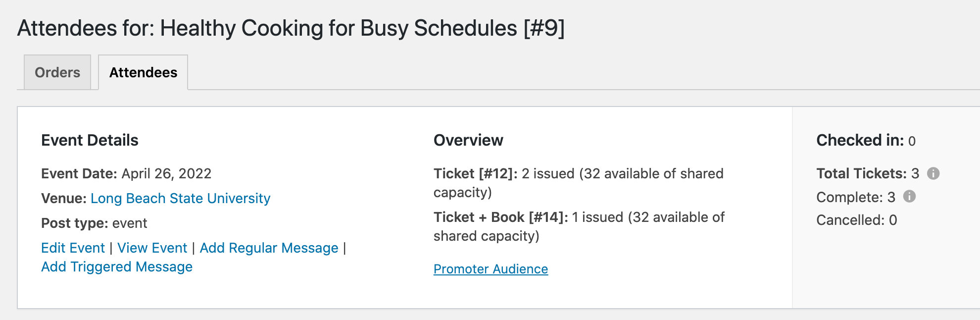The height and width of the screenshot is (320, 980).
Task: Click the April 26, 2022 event date
Action: 166,173
